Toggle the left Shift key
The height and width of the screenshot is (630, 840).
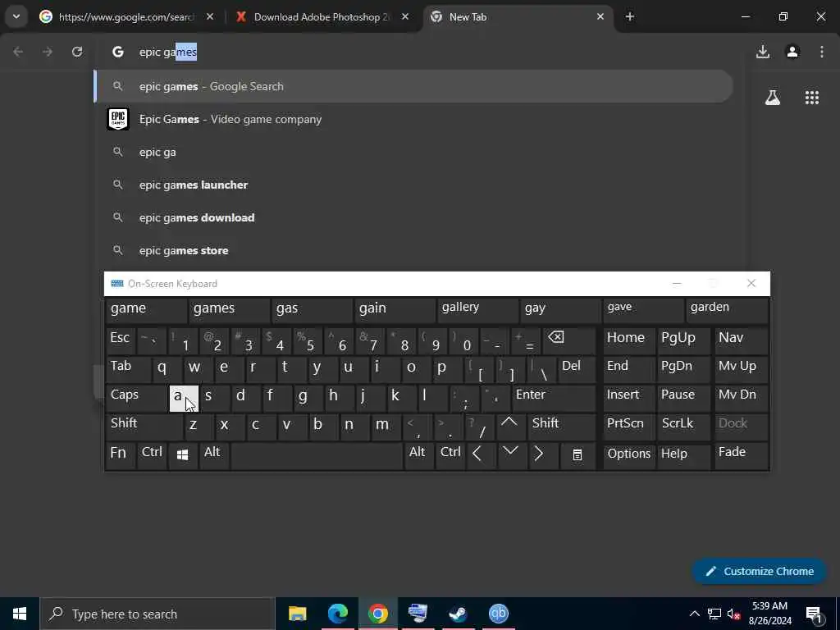click(x=144, y=427)
